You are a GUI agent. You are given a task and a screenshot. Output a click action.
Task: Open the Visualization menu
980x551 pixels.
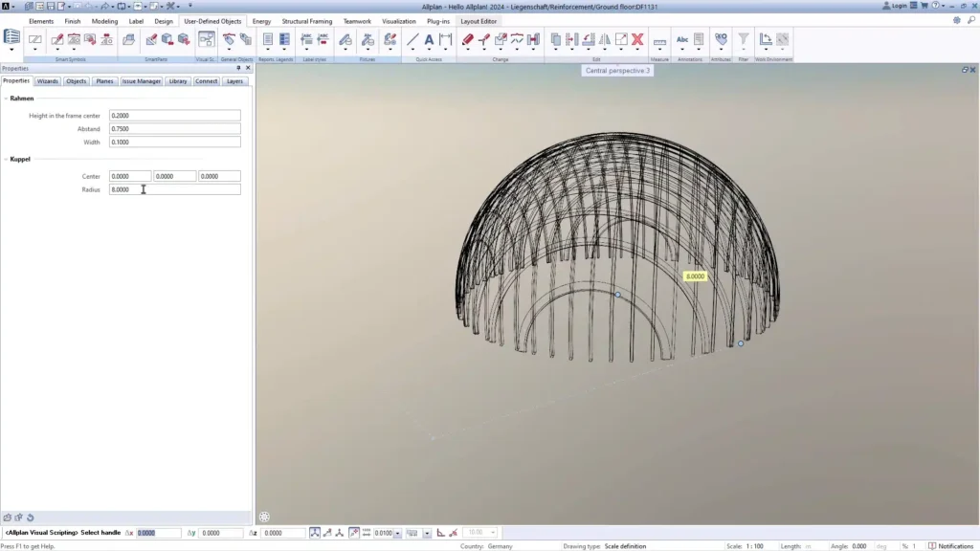tap(400, 21)
